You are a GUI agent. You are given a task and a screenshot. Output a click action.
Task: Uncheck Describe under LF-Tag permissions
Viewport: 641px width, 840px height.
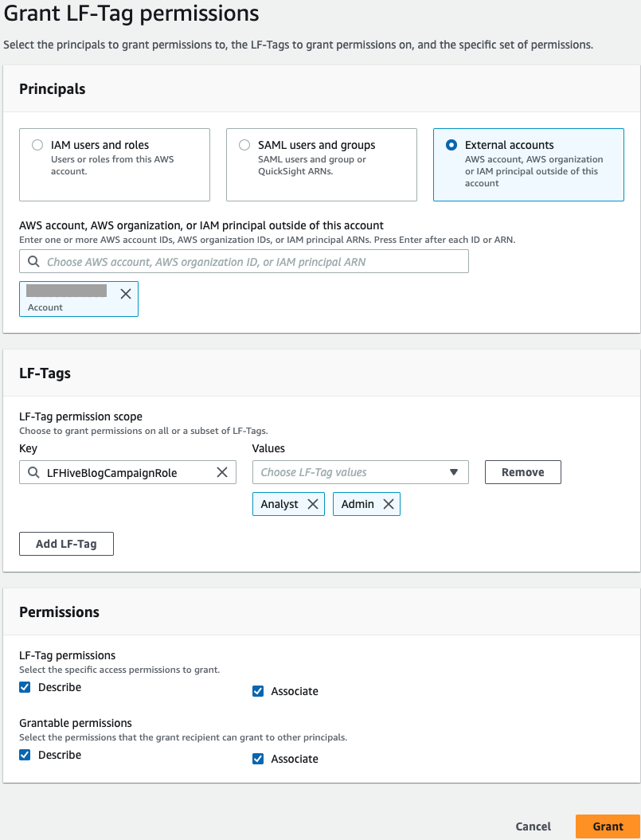click(25, 687)
